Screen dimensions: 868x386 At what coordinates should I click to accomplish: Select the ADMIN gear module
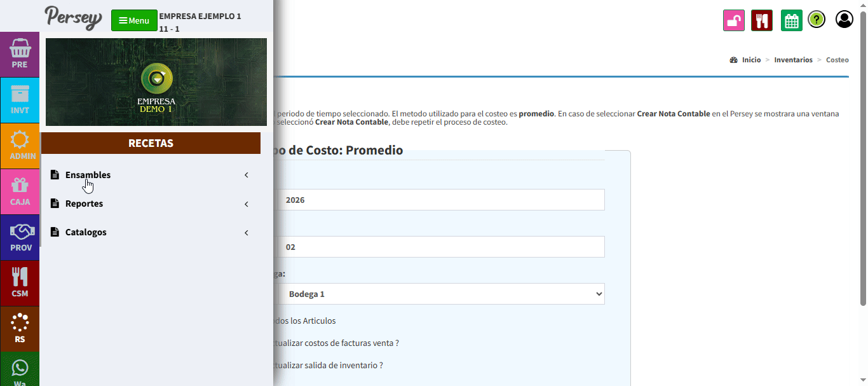[x=20, y=146]
